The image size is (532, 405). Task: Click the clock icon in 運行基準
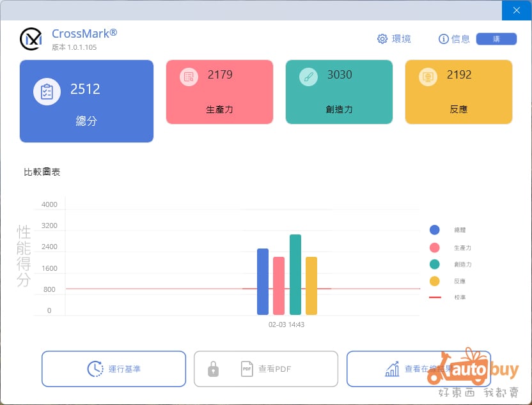coord(95,369)
